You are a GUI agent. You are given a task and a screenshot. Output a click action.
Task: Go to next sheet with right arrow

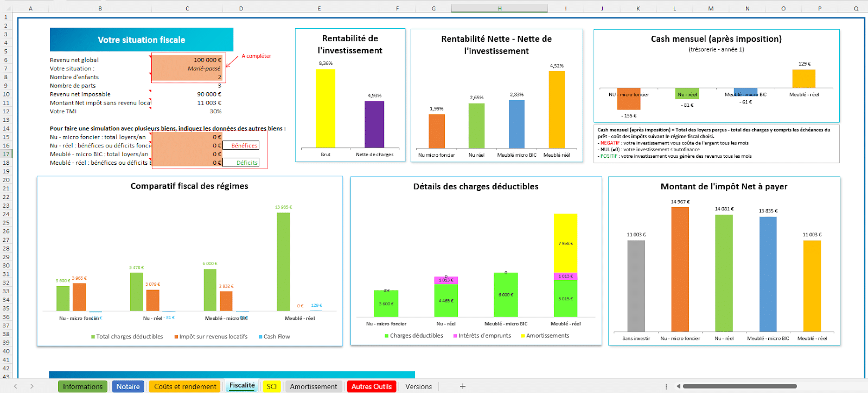(32, 386)
